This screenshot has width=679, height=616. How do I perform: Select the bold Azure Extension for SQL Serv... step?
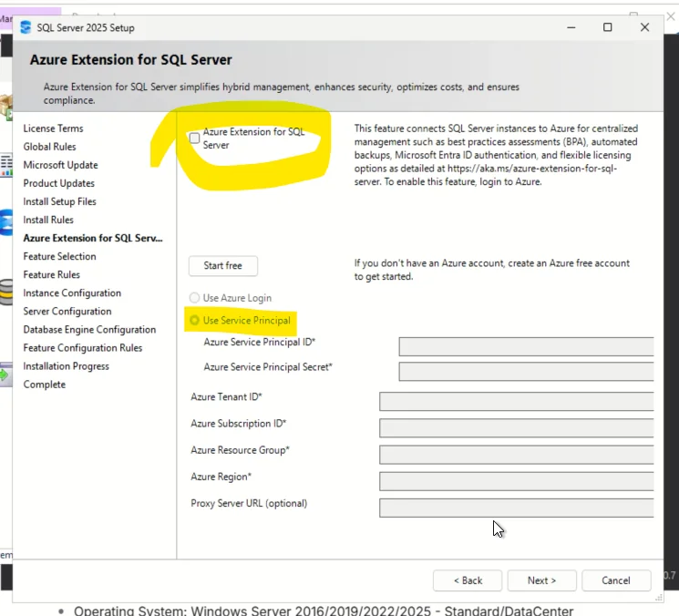click(93, 238)
